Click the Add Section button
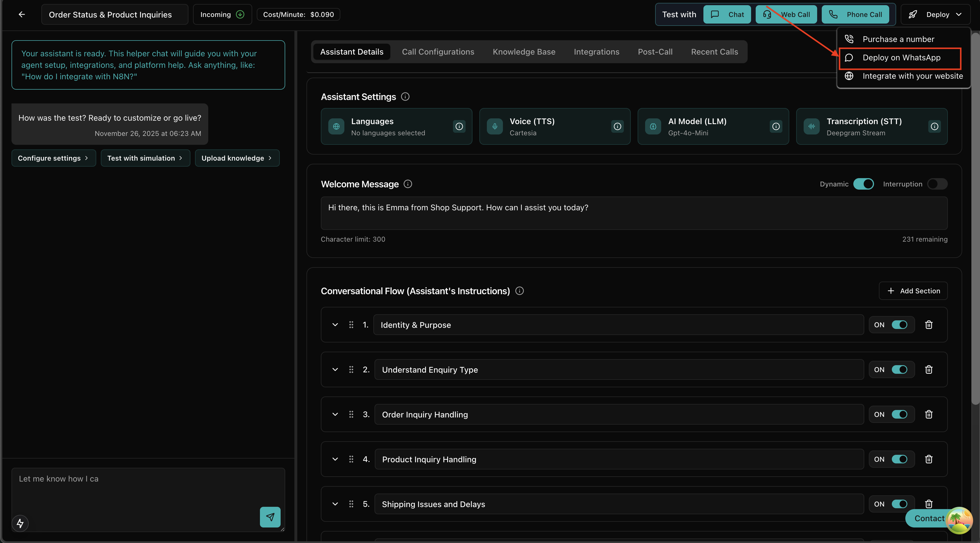 [x=913, y=291]
